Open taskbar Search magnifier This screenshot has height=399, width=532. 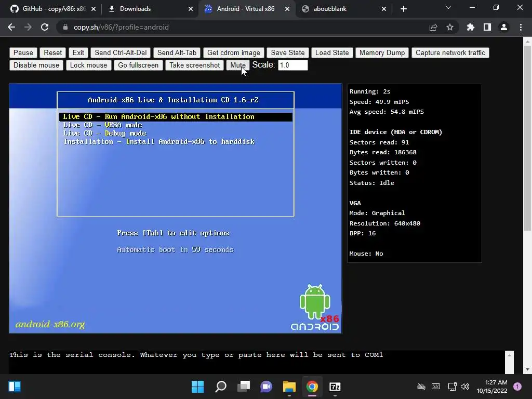coord(221,387)
